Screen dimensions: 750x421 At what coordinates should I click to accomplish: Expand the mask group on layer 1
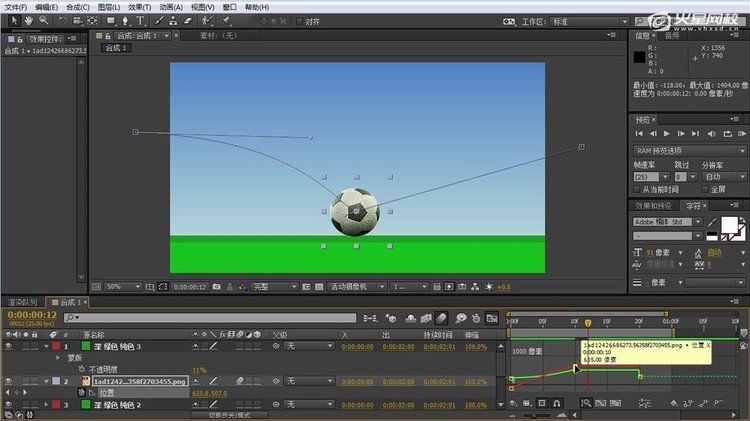tap(58, 357)
